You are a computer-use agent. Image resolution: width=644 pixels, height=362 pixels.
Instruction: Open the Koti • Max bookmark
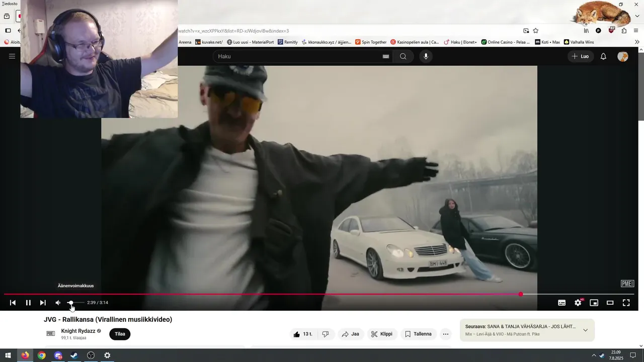(x=547, y=42)
